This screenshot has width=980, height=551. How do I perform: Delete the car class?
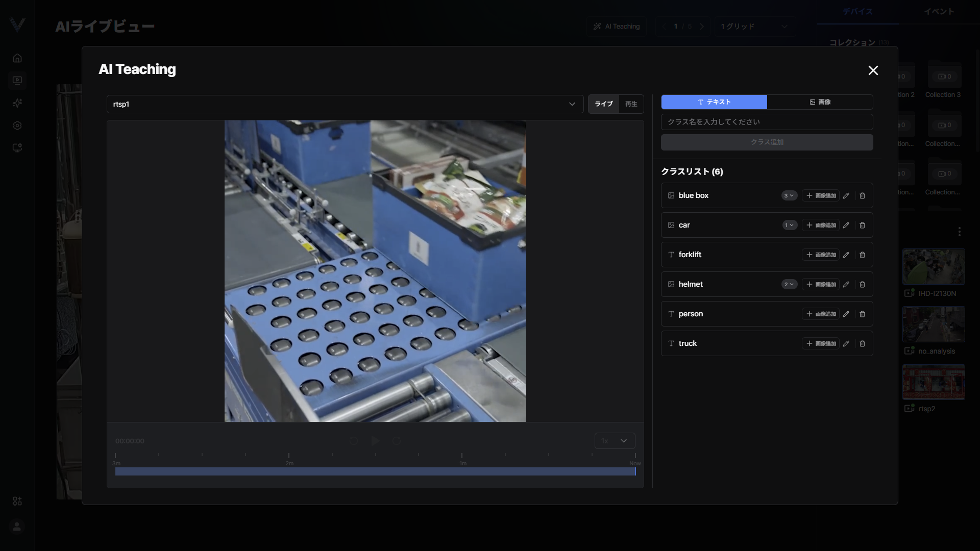pyautogui.click(x=862, y=225)
